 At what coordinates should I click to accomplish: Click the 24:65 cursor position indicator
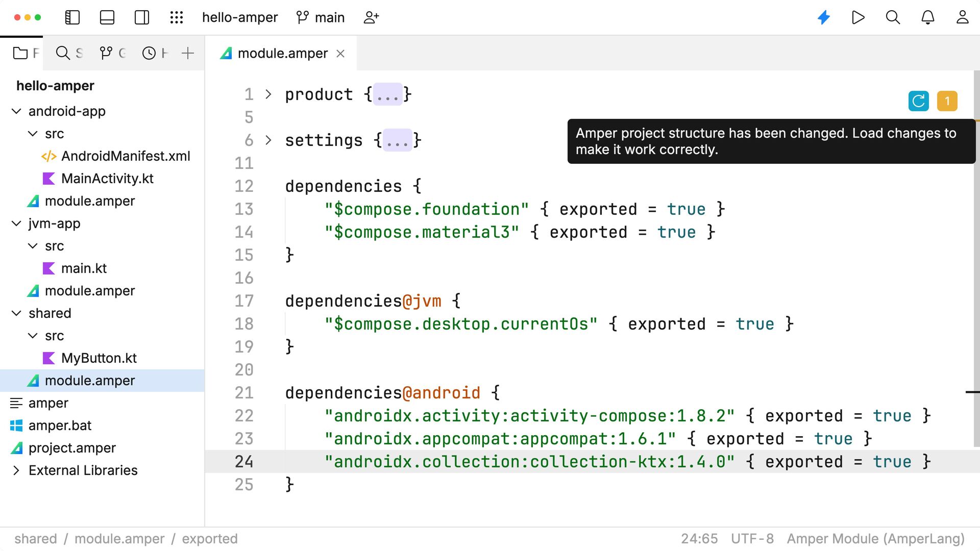point(699,539)
